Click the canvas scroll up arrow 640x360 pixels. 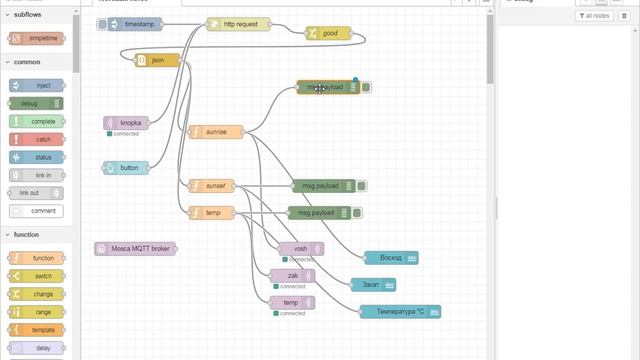[490, 11]
